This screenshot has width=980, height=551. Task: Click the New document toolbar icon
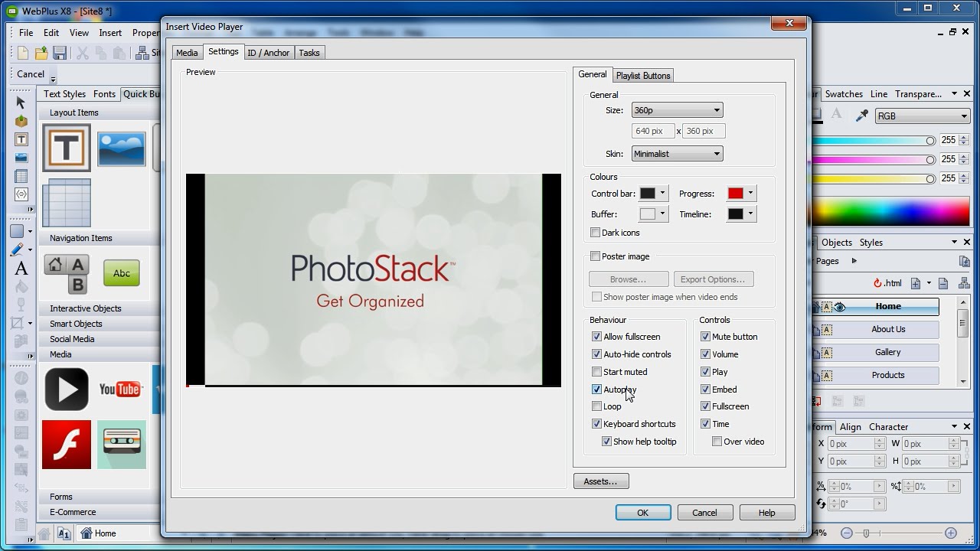click(x=22, y=53)
